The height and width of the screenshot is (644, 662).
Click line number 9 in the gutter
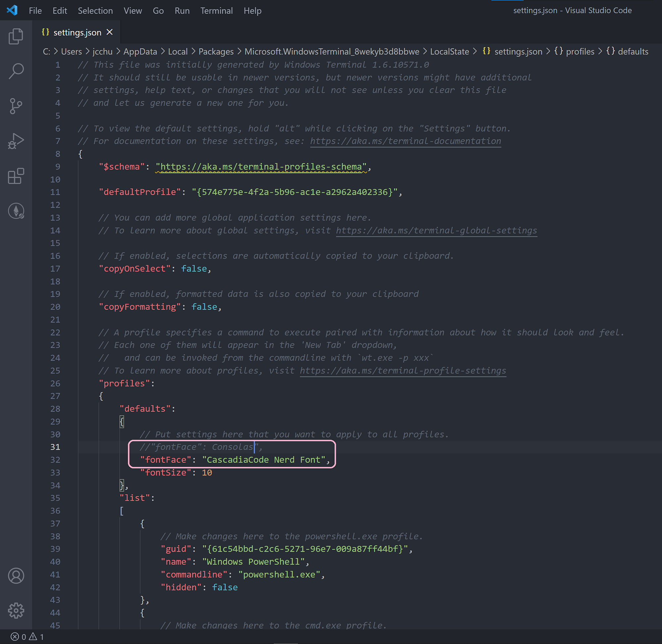(58, 167)
